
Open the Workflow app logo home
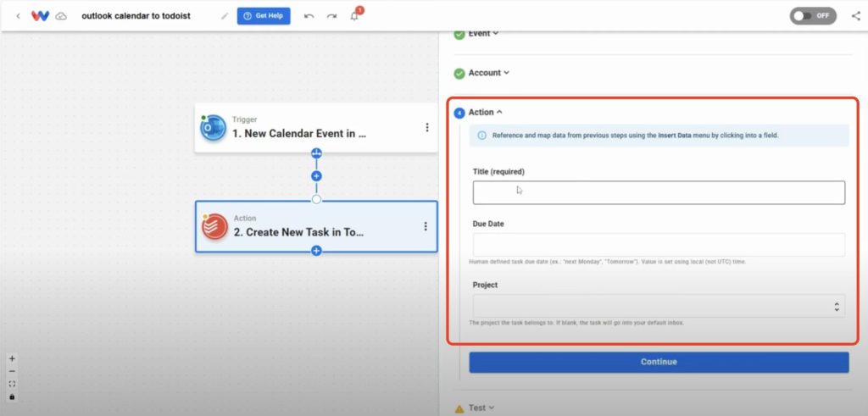(40, 16)
